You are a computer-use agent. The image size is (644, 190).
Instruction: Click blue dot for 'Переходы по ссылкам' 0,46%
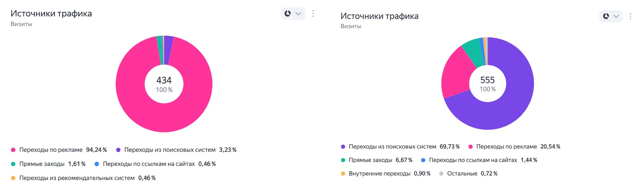[97, 164]
